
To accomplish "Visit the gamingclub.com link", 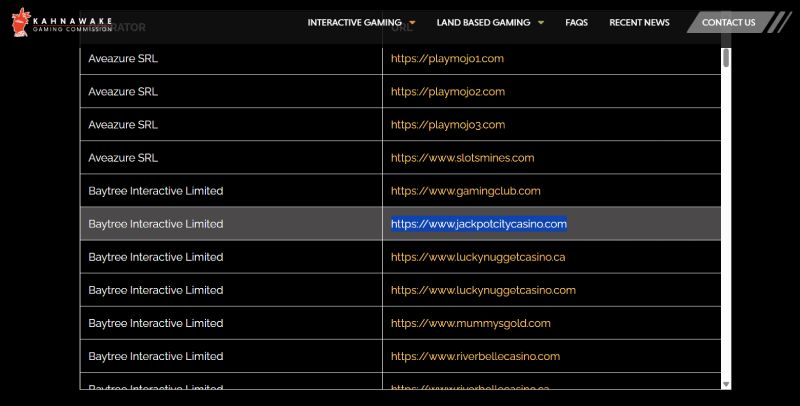I will 465,191.
